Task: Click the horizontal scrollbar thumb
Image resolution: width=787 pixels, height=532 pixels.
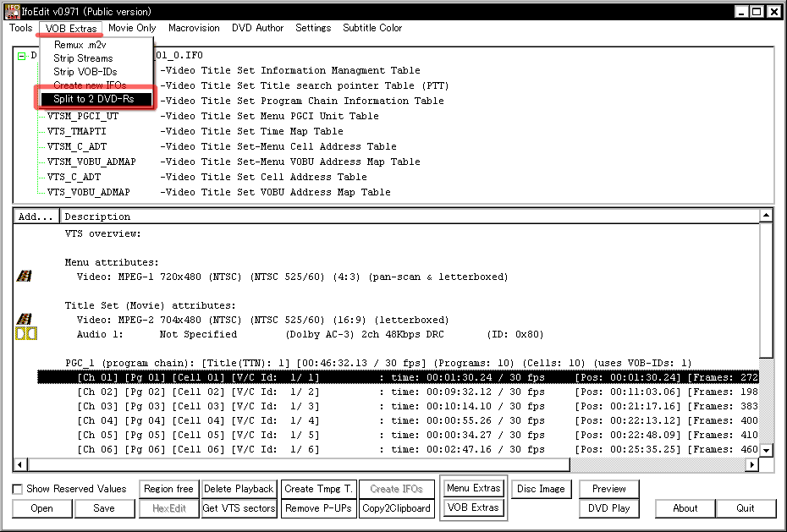Action: point(299,465)
